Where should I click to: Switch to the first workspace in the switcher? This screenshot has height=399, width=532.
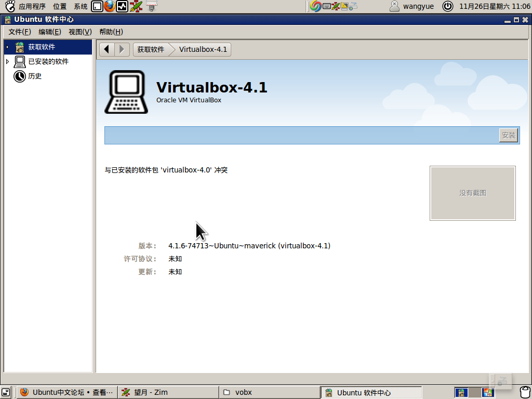tap(461, 393)
